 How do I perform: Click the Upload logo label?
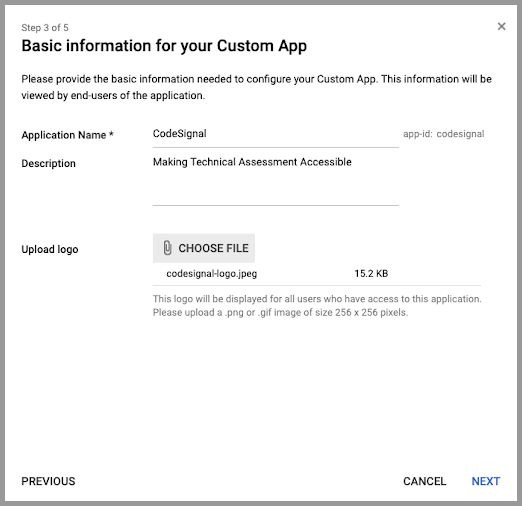[x=50, y=249]
